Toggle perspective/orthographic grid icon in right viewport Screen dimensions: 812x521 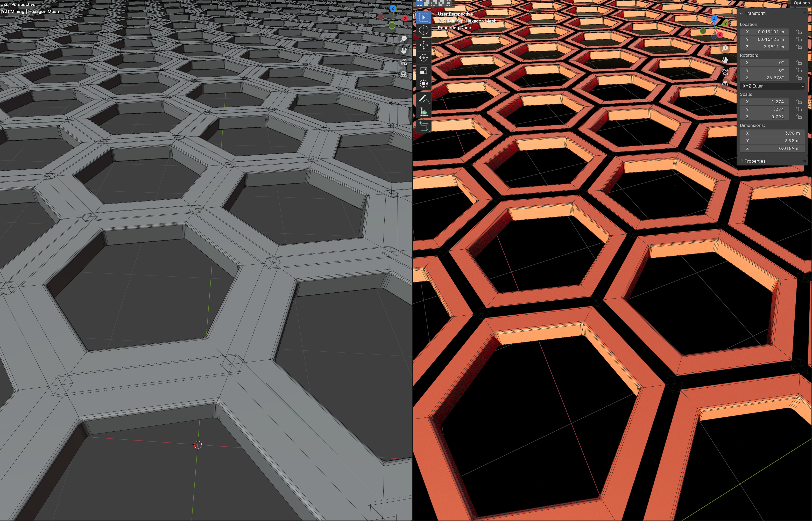(725, 83)
